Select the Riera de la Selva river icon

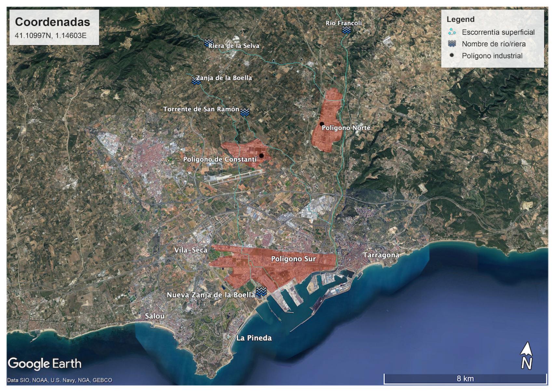pos(208,43)
